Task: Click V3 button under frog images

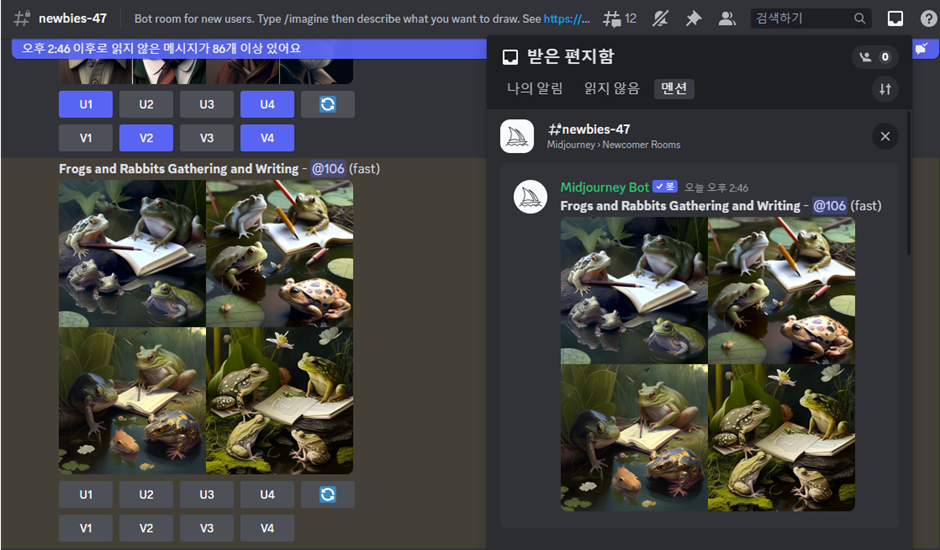Action: pyautogui.click(x=207, y=528)
